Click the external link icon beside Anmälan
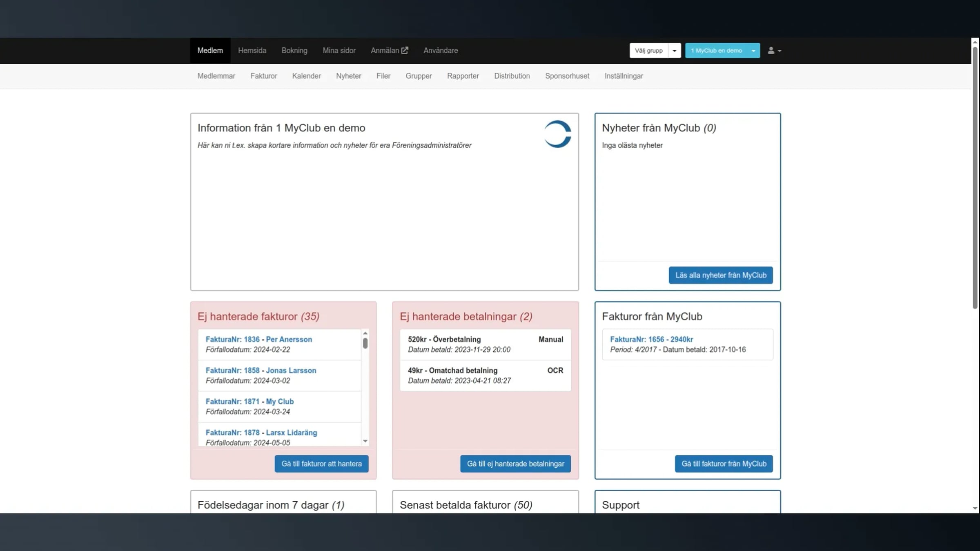 405,51
